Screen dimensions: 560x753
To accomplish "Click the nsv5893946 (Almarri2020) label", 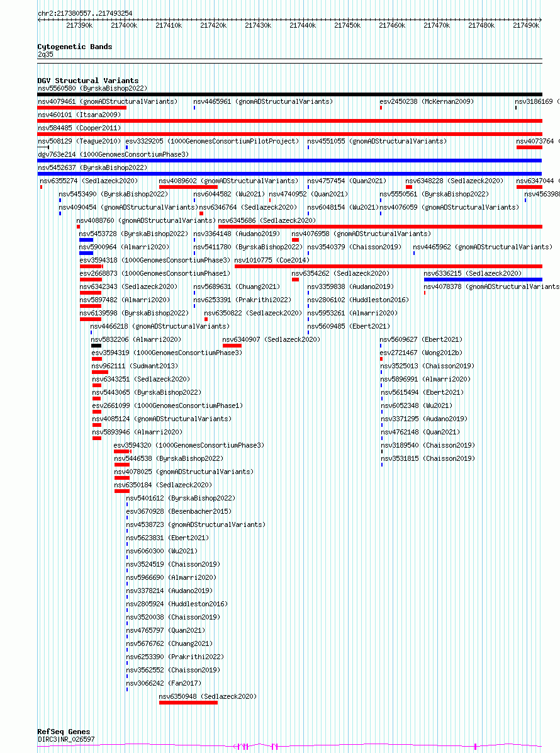I will tap(137, 432).
